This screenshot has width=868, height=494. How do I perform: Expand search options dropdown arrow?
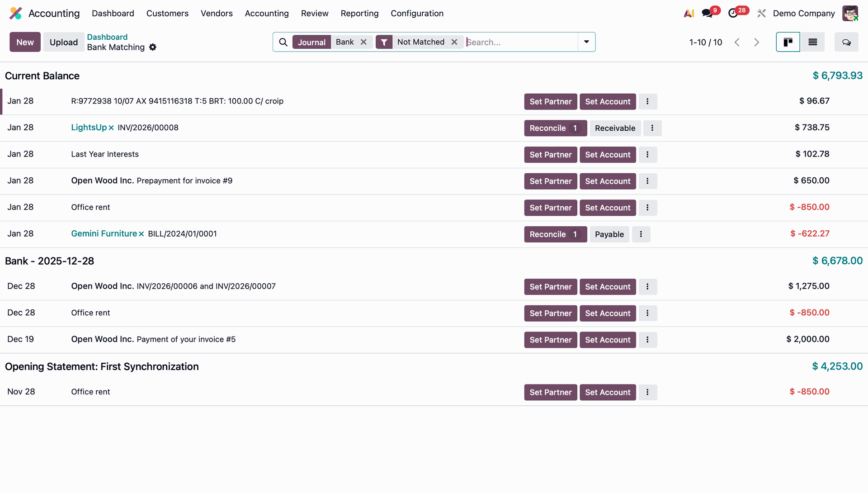coord(586,42)
